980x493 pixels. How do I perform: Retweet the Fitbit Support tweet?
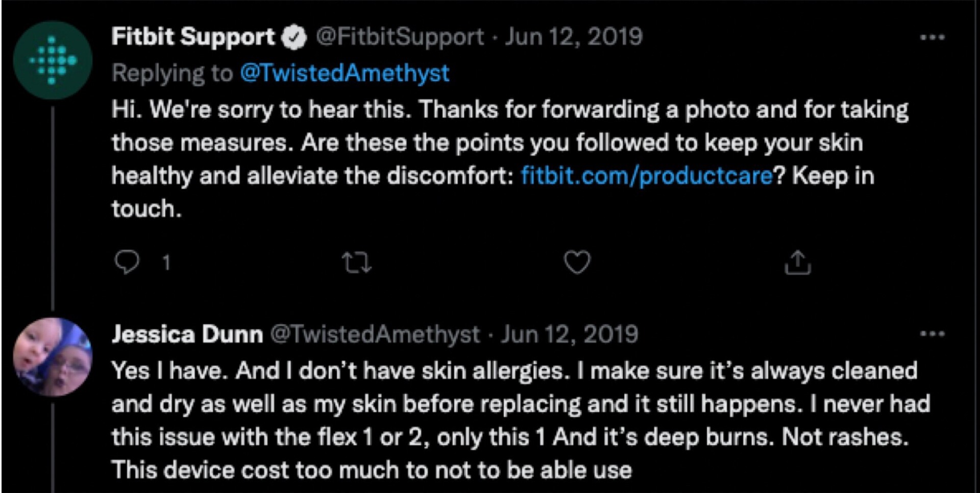pos(356,263)
